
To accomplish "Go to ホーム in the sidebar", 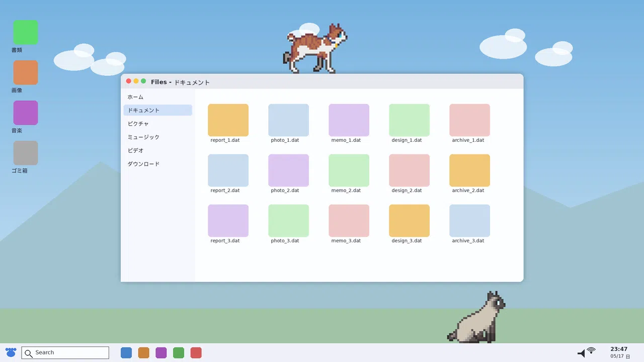I will [x=158, y=97].
